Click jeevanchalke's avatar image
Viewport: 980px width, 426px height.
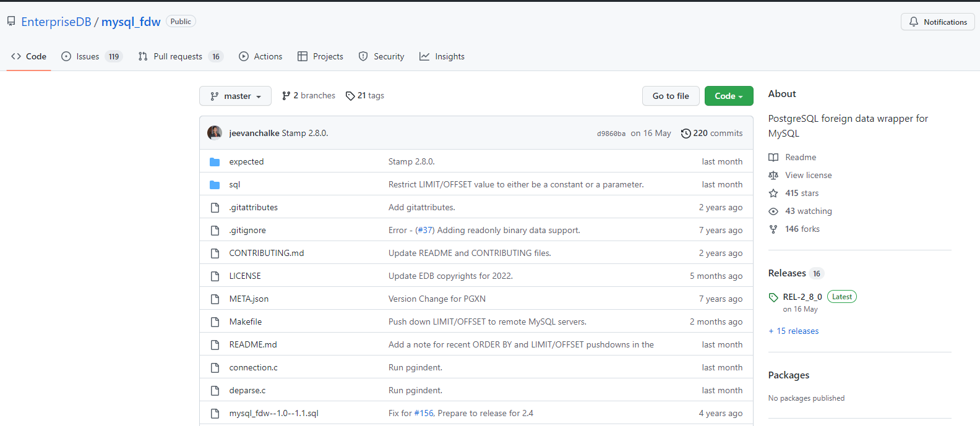coord(215,133)
